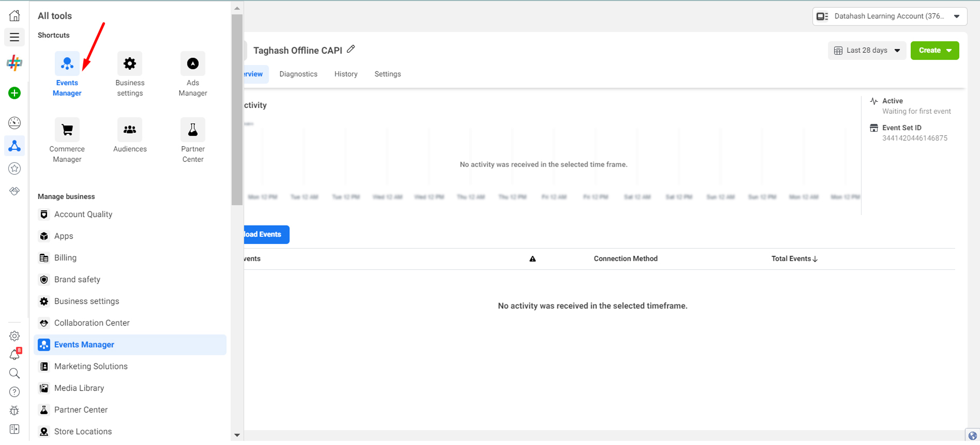Click the Active status label
The width and height of the screenshot is (980, 445).
point(892,101)
